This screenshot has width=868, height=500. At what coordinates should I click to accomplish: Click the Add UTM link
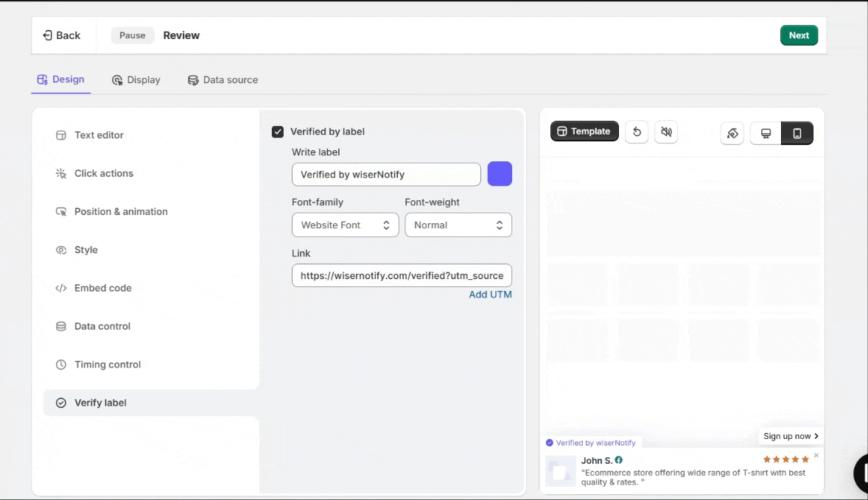[490, 295]
